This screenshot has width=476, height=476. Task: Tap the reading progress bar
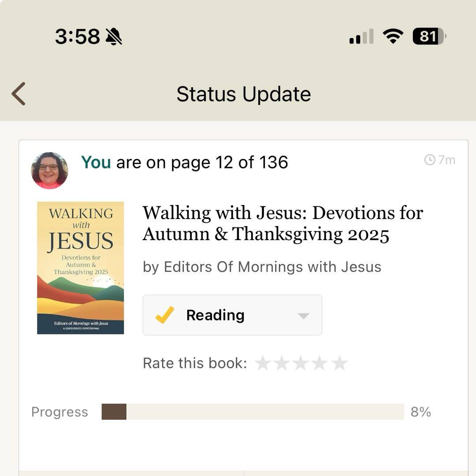(253, 412)
